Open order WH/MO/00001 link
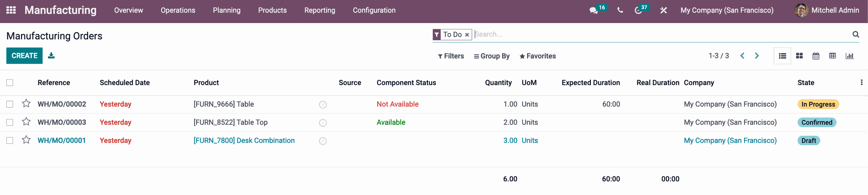Screen dimensions: 868x195 pyautogui.click(x=61, y=140)
